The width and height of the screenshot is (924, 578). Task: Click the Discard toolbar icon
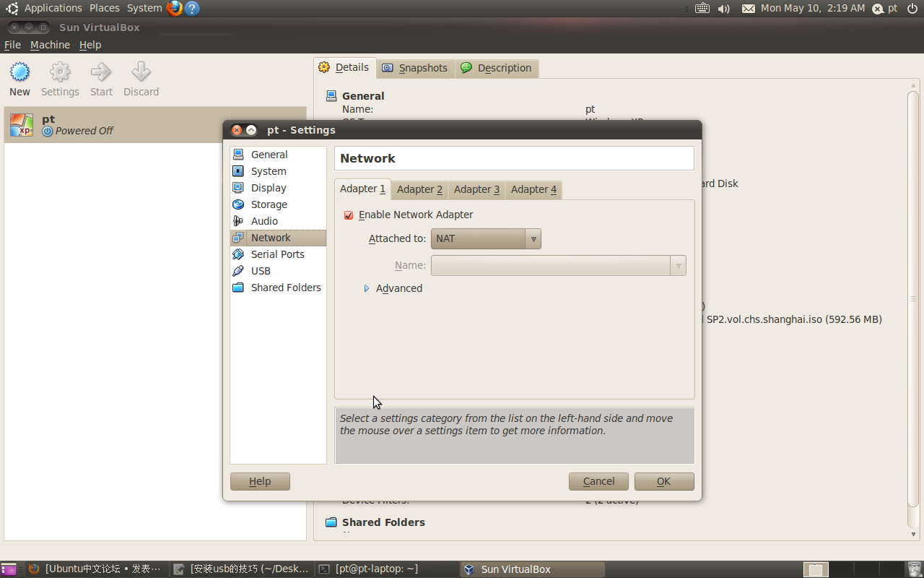point(141,79)
